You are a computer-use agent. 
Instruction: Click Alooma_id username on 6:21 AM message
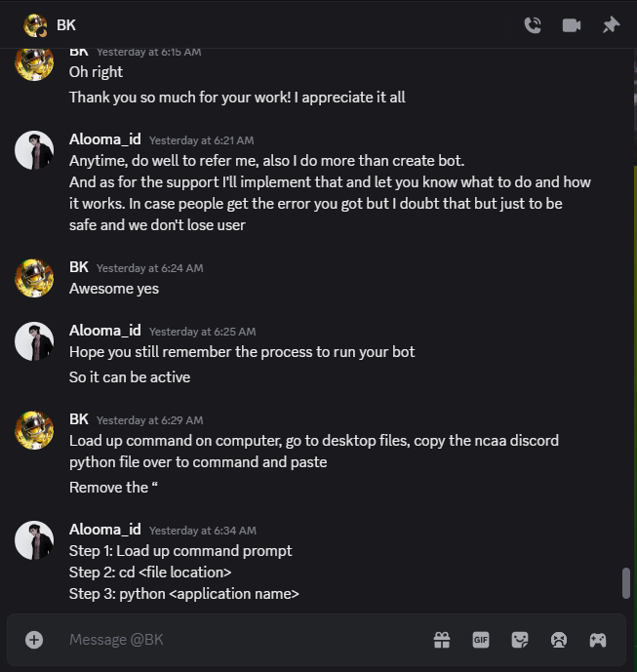104,139
